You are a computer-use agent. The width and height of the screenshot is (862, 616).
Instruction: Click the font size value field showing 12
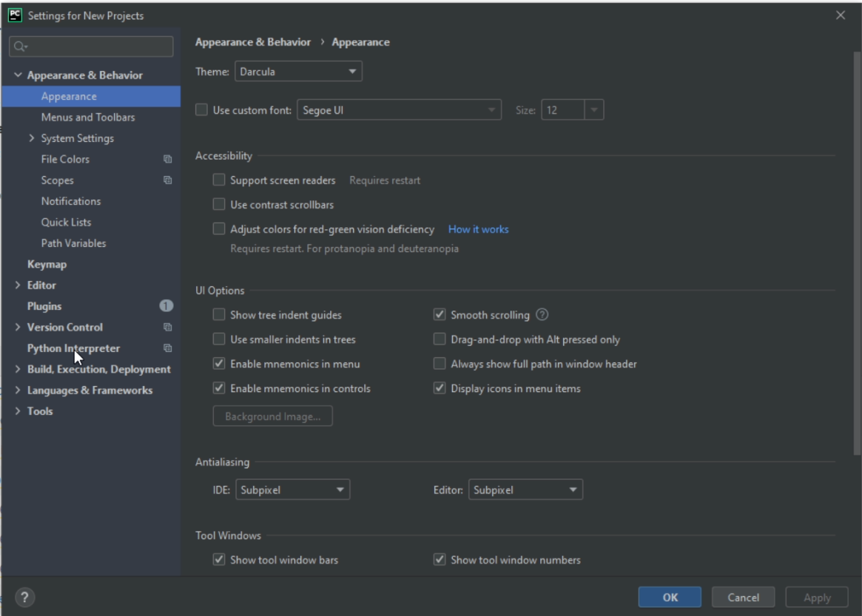tap(563, 110)
